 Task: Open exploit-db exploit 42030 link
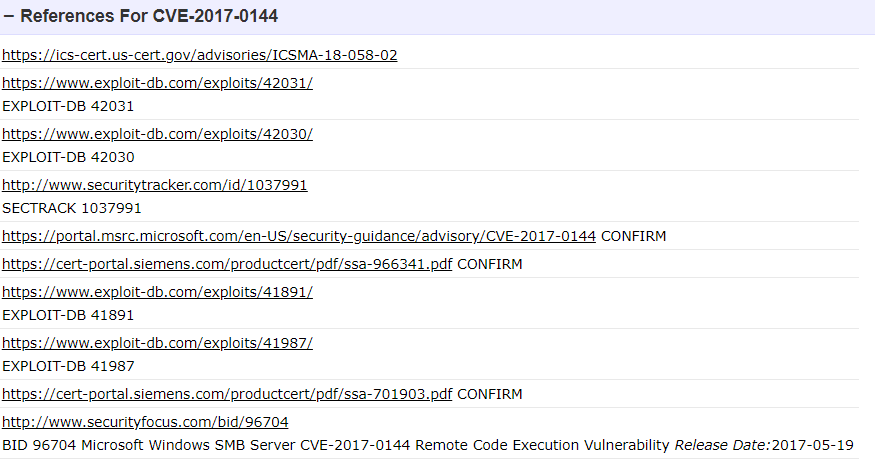157,134
